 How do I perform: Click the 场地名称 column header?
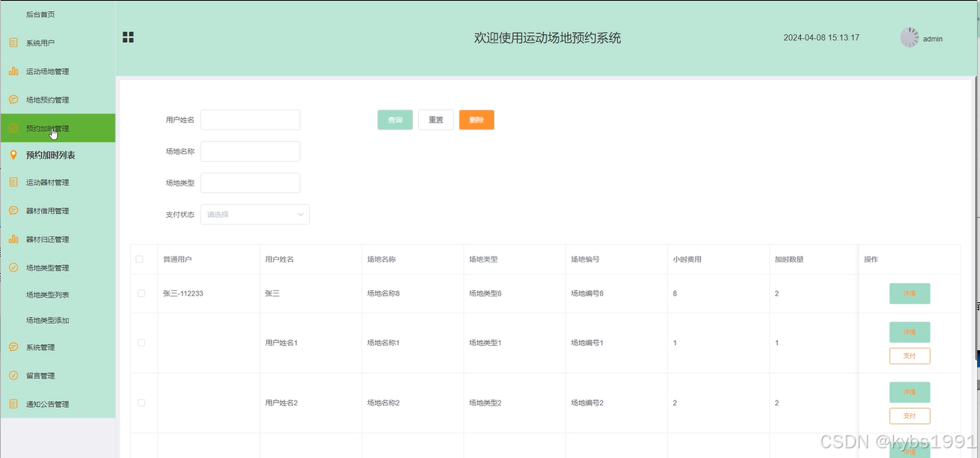(381, 260)
